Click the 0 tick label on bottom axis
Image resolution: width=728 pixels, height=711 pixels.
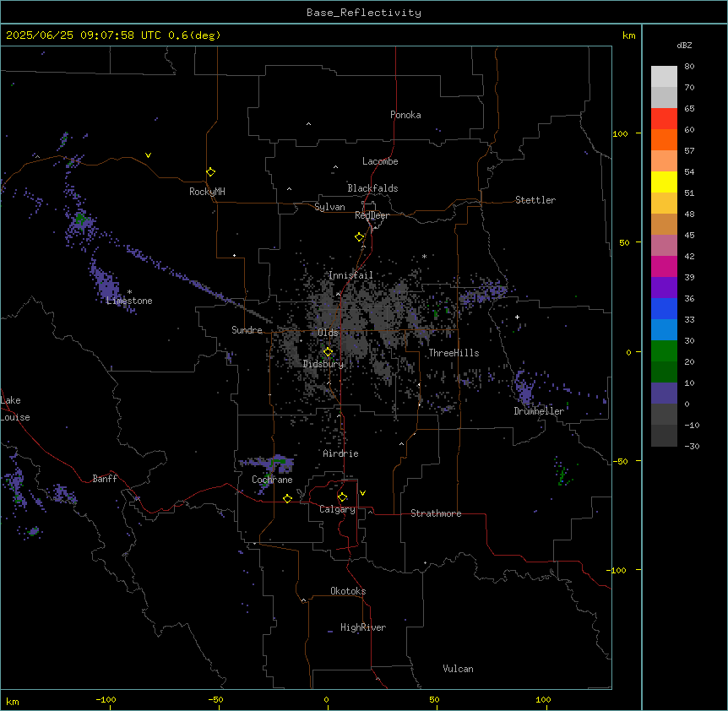326,699
